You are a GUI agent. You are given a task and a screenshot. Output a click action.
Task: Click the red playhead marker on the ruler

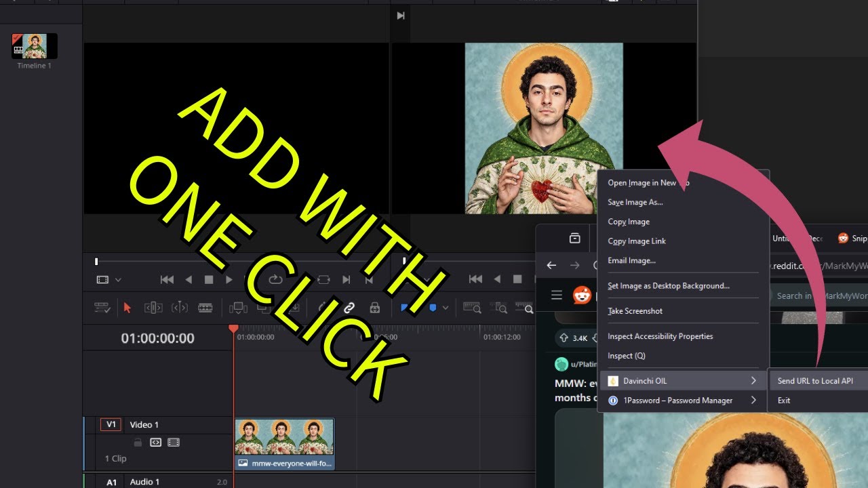[x=233, y=329]
